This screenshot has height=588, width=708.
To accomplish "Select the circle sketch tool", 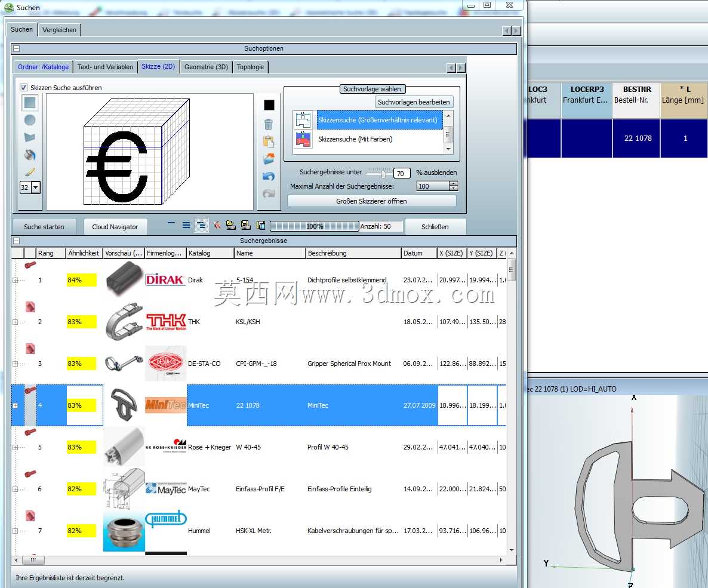I will click(x=30, y=120).
